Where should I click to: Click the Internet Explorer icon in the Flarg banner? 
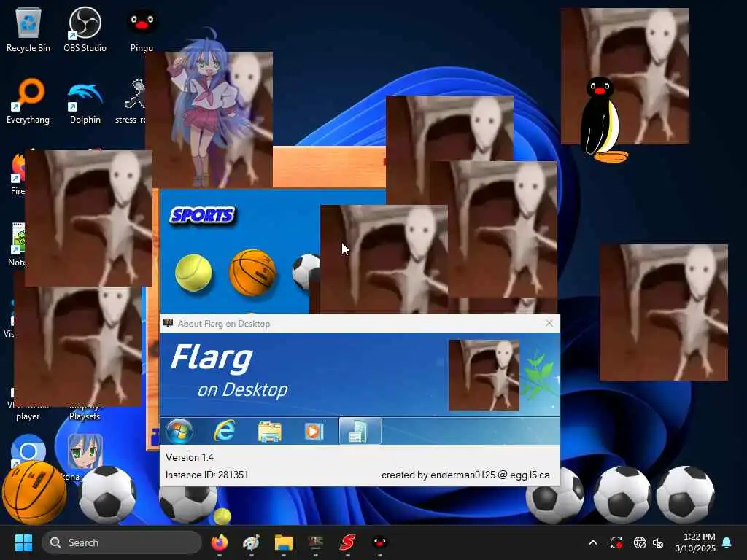coord(224,432)
